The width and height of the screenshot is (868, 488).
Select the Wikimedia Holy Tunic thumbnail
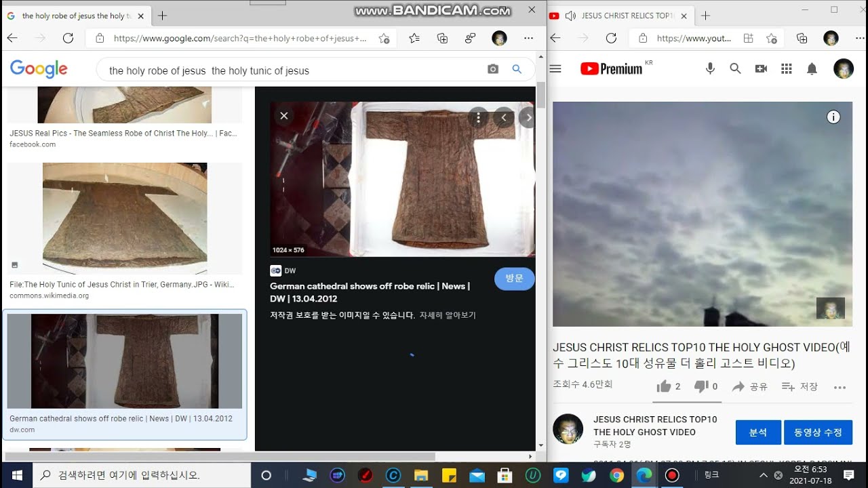tap(125, 218)
